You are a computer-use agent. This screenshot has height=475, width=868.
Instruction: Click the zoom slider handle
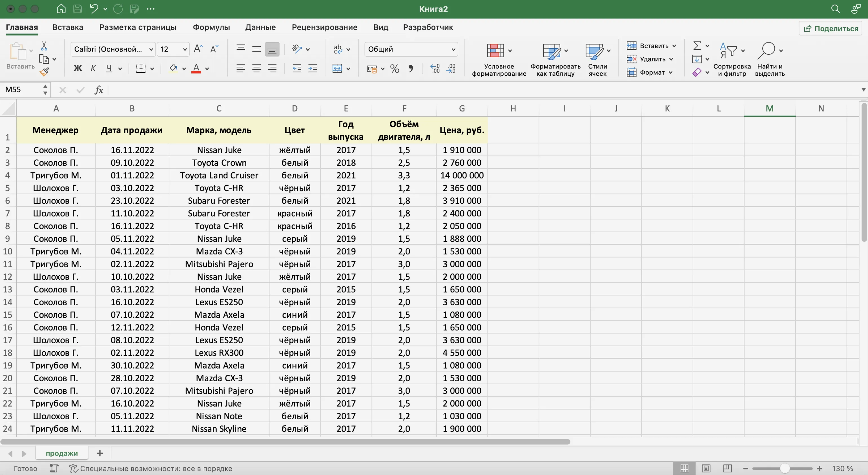tap(785, 469)
